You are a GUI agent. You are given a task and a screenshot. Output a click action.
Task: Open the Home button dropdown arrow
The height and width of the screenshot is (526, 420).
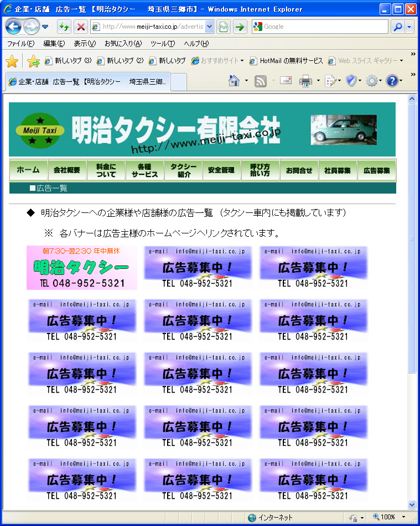246,81
